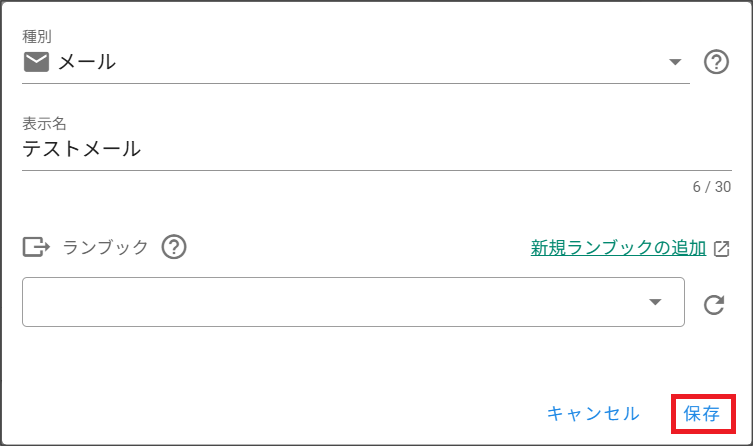Expand the 種別 dropdown arrow
The image size is (753, 446).
[675, 62]
